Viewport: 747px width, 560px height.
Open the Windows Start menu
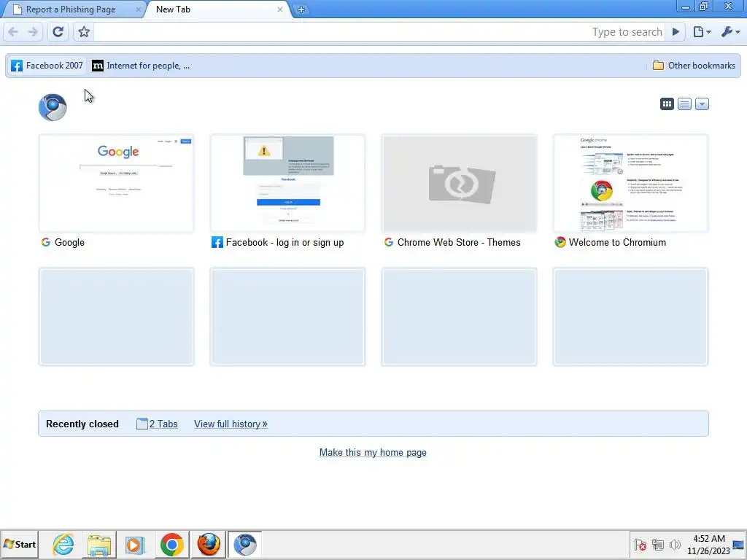point(20,544)
